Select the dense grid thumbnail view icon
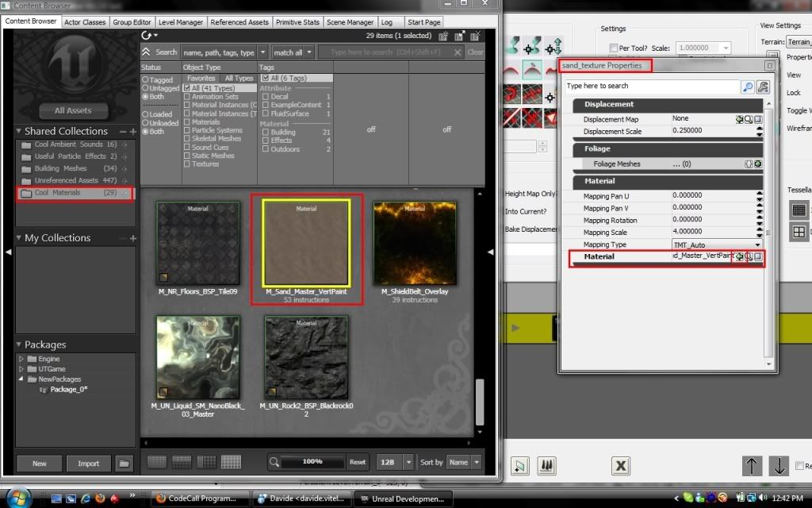 (231, 462)
